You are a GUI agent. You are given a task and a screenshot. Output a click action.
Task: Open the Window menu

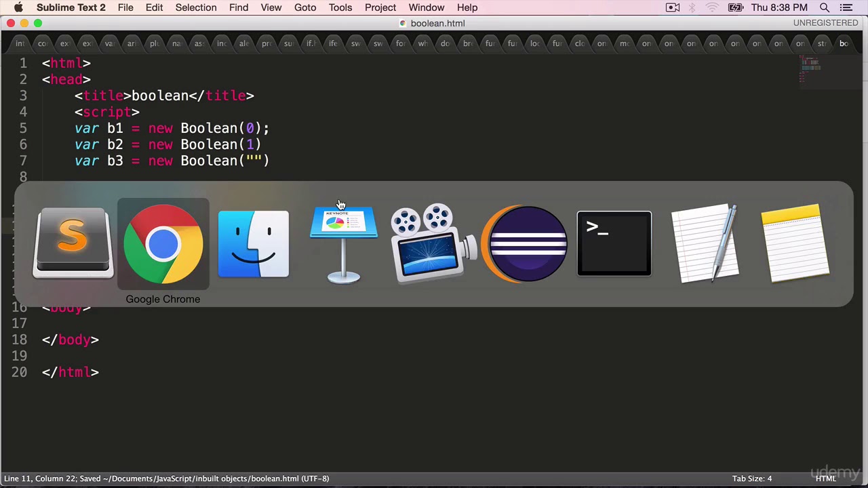pos(427,7)
